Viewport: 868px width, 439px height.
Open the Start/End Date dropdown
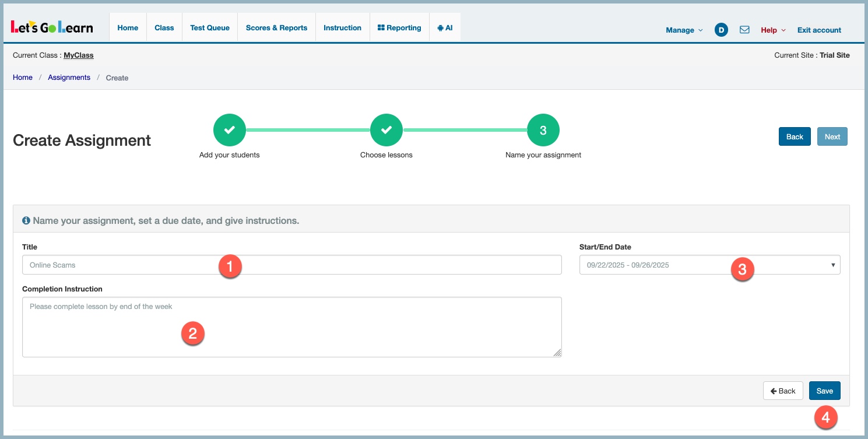pos(709,265)
